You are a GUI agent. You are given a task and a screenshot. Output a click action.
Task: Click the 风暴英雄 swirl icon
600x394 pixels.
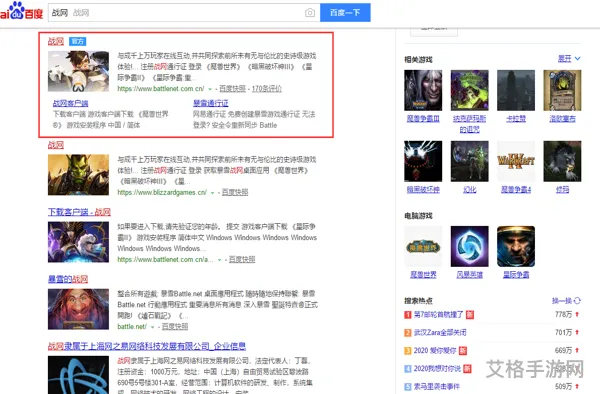point(470,246)
